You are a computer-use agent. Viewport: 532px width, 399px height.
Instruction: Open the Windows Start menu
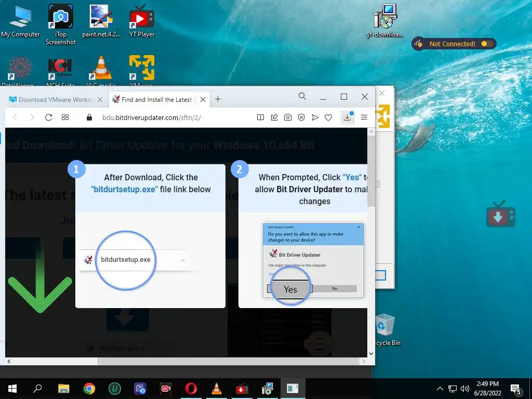(x=12, y=389)
